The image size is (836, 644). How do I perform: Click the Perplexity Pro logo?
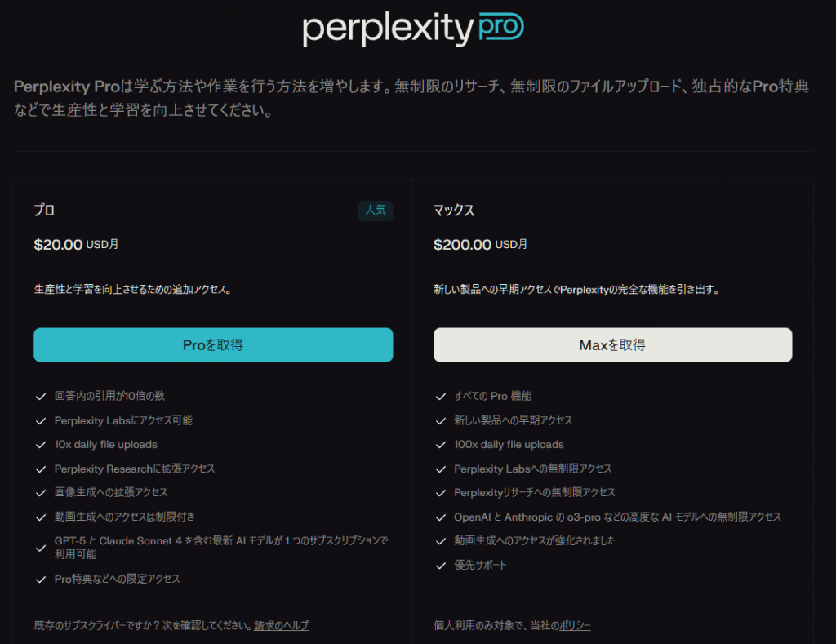click(x=412, y=29)
